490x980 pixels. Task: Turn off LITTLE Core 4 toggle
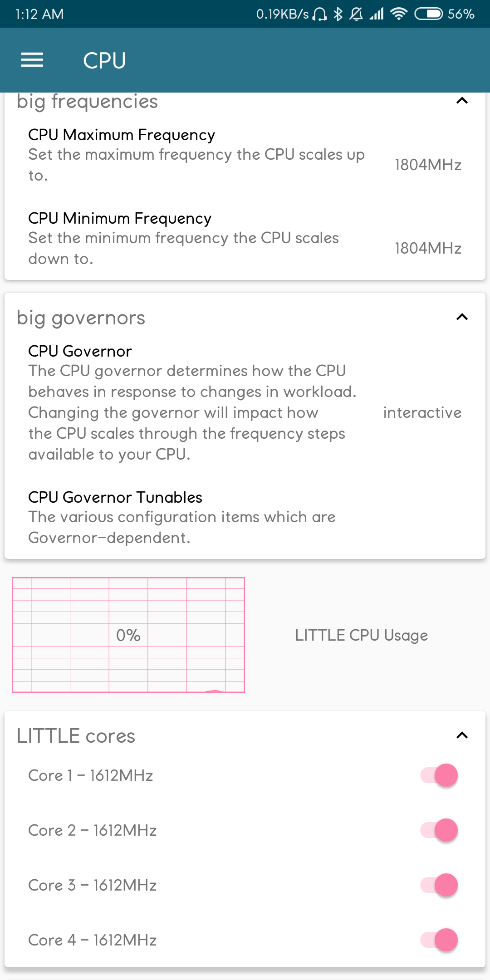pyautogui.click(x=439, y=940)
